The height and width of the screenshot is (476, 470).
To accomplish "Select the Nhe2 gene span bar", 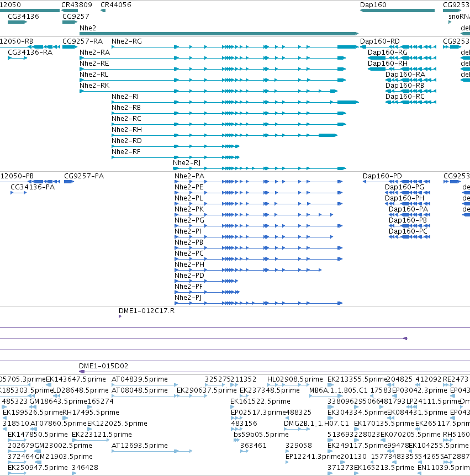I will click(219, 33).
